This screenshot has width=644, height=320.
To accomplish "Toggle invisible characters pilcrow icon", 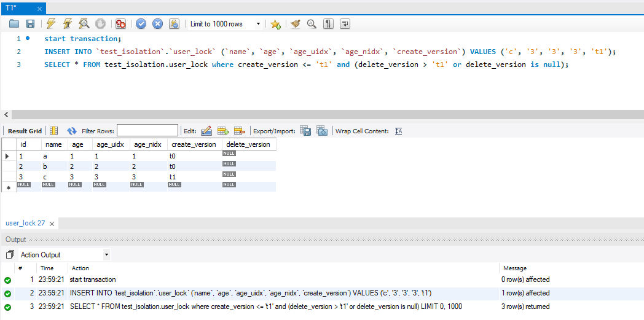I will click(328, 24).
